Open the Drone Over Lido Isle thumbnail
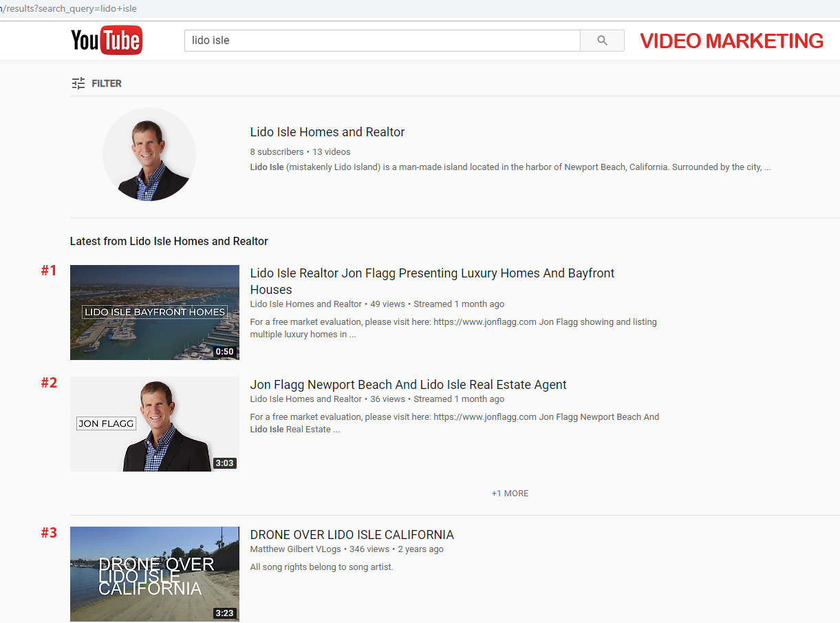The height and width of the screenshot is (623, 840). [x=155, y=574]
